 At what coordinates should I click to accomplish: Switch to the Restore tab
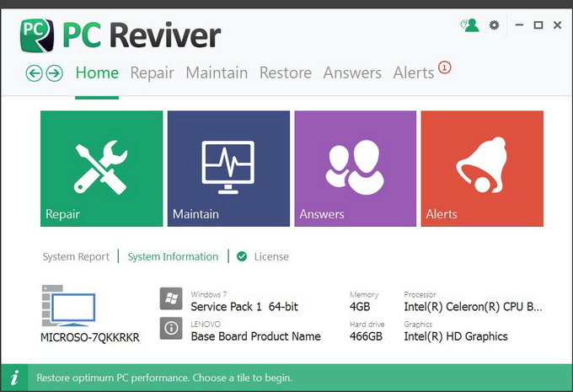point(286,72)
